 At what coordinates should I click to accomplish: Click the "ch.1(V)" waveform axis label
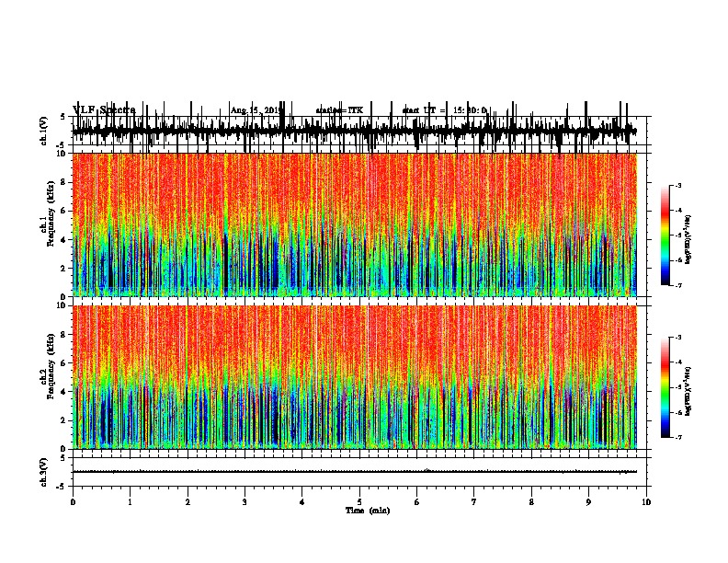click(44, 131)
